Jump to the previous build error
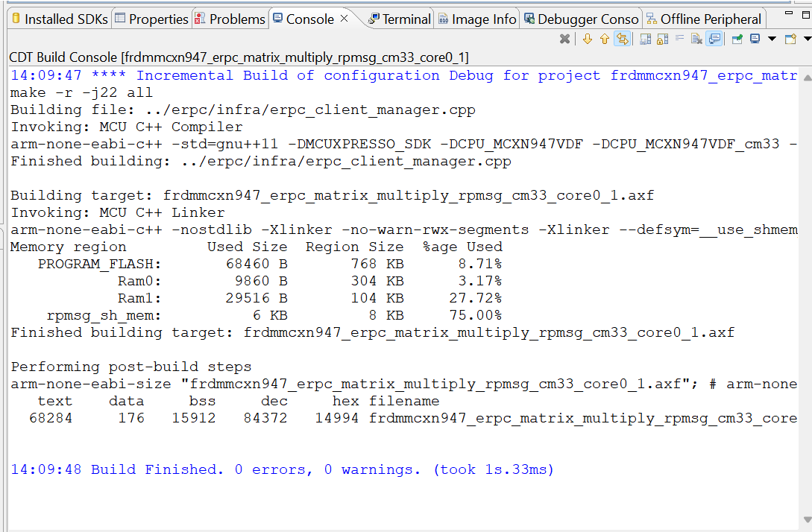The width and height of the screenshot is (812, 532). 604,39
